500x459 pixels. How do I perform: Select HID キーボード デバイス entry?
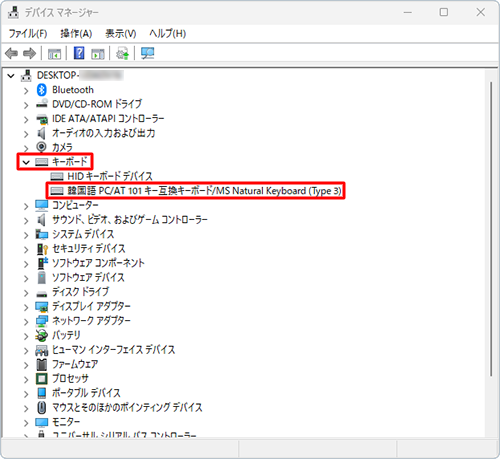coord(110,176)
